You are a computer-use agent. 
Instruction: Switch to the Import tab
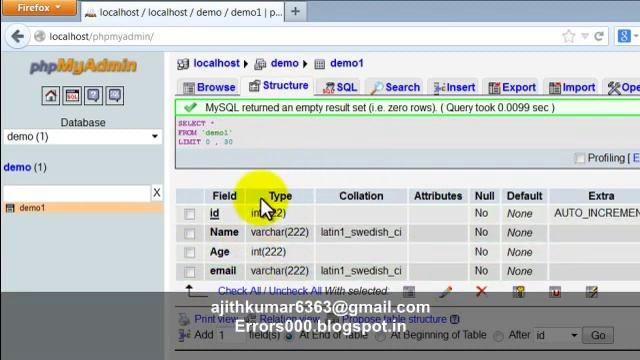(572, 87)
